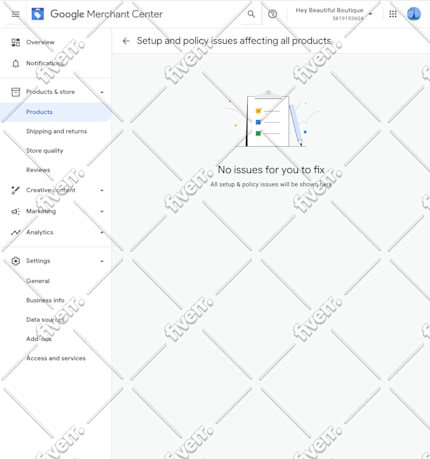Screen dimensions: 430x459
Task: Collapse the Settings section arrow
Action: [102, 261]
